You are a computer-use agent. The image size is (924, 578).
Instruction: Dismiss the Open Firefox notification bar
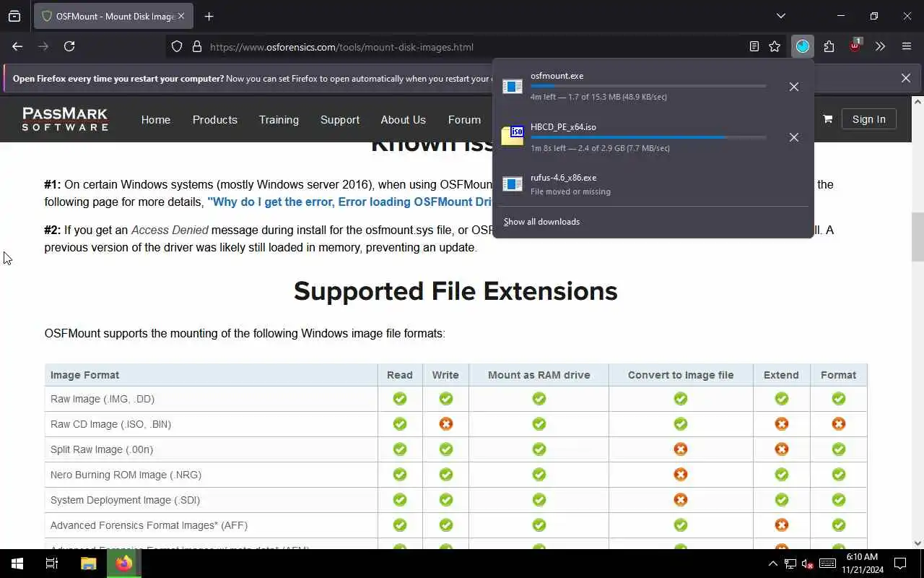(906, 78)
